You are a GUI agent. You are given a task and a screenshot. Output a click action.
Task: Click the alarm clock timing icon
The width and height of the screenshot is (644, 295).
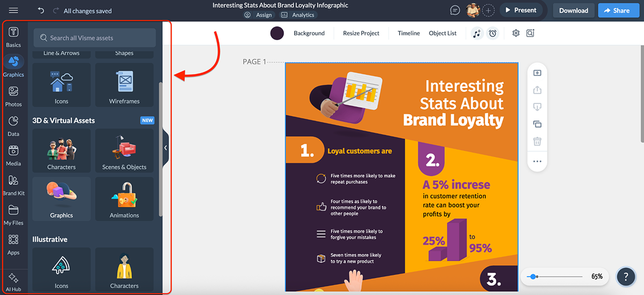(x=492, y=33)
